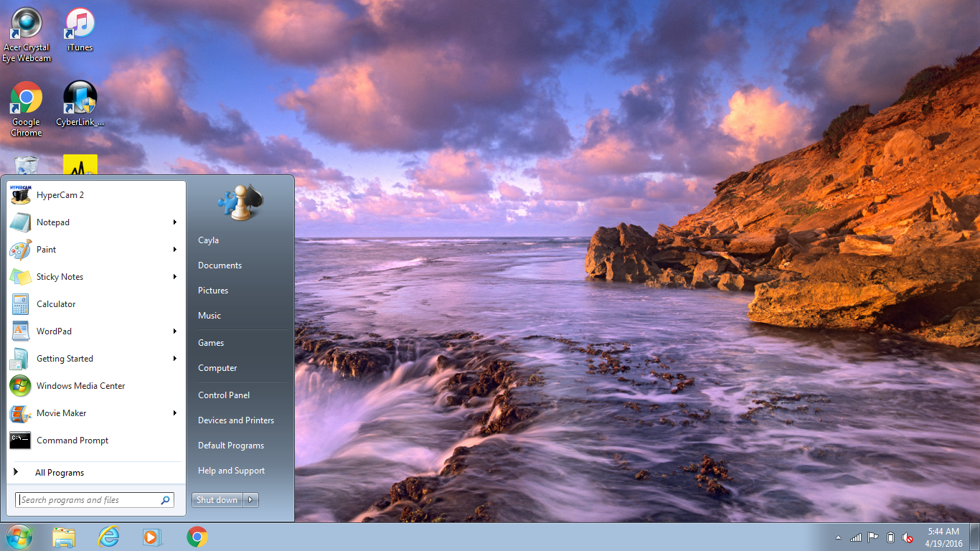Expand Movie Maker jump list arrow
The height and width of the screenshot is (551, 980).
pos(174,413)
